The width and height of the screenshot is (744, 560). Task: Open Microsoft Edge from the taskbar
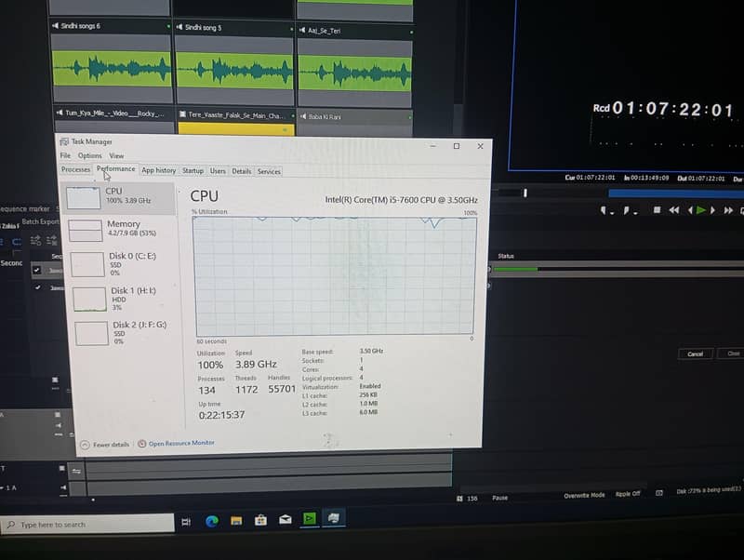212,521
